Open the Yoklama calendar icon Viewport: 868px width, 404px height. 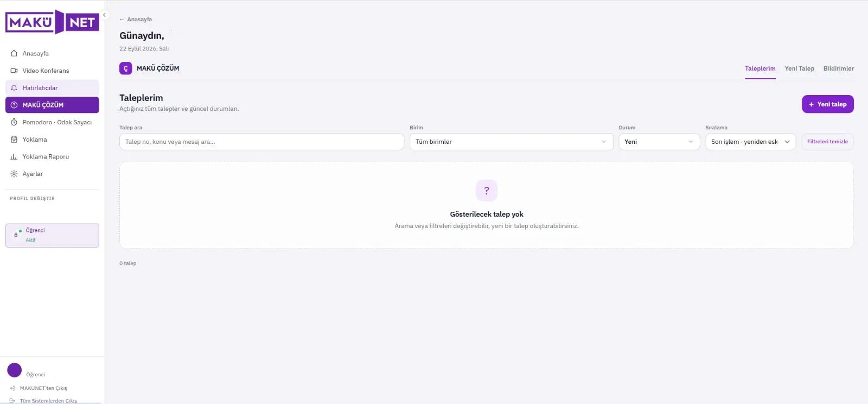click(x=14, y=140)
